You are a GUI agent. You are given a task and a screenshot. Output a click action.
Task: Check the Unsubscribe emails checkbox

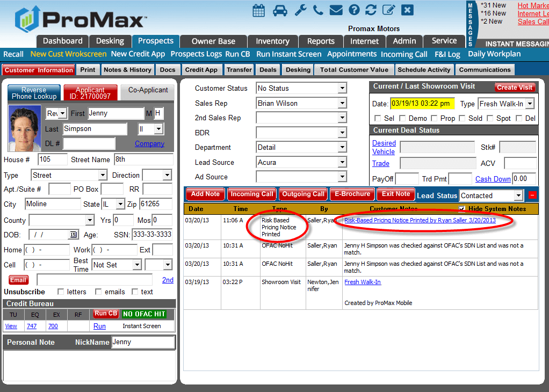[98, 292]
